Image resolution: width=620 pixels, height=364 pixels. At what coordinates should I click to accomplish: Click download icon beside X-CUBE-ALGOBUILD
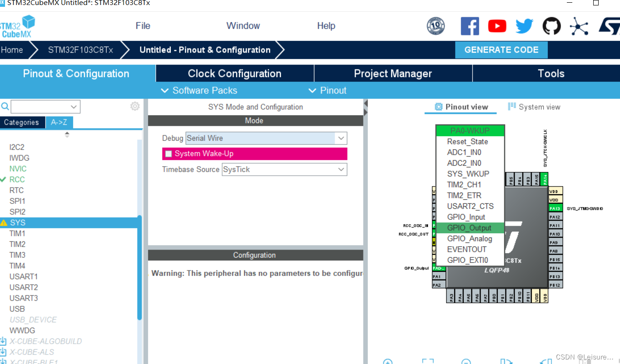point(3,341)
